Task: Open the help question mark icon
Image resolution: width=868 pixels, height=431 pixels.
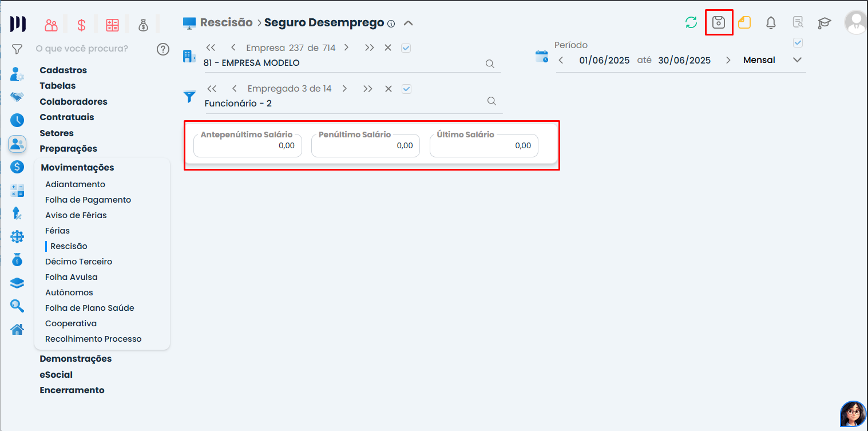Action: (x=163, y=49)
